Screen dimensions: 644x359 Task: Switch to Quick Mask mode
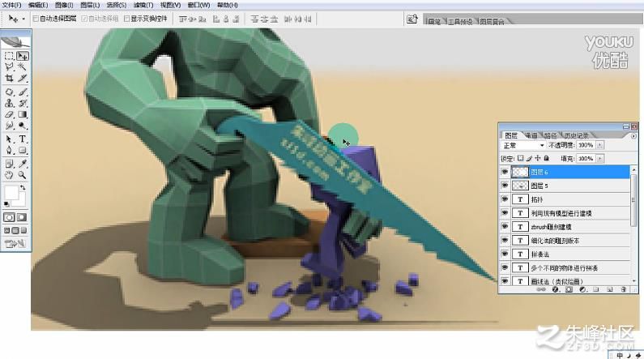pyautogui.click(x=22, y=217)
